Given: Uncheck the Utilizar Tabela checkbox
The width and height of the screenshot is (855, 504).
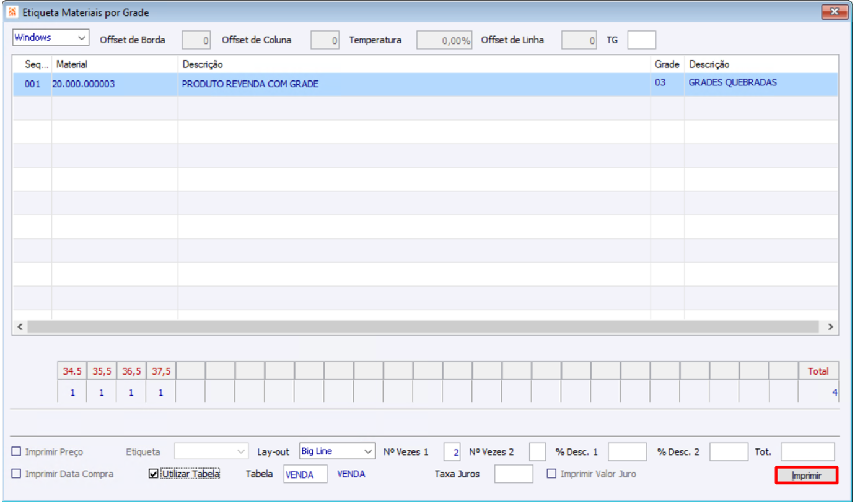Looking at the screenshot, I should click(154, 474).
